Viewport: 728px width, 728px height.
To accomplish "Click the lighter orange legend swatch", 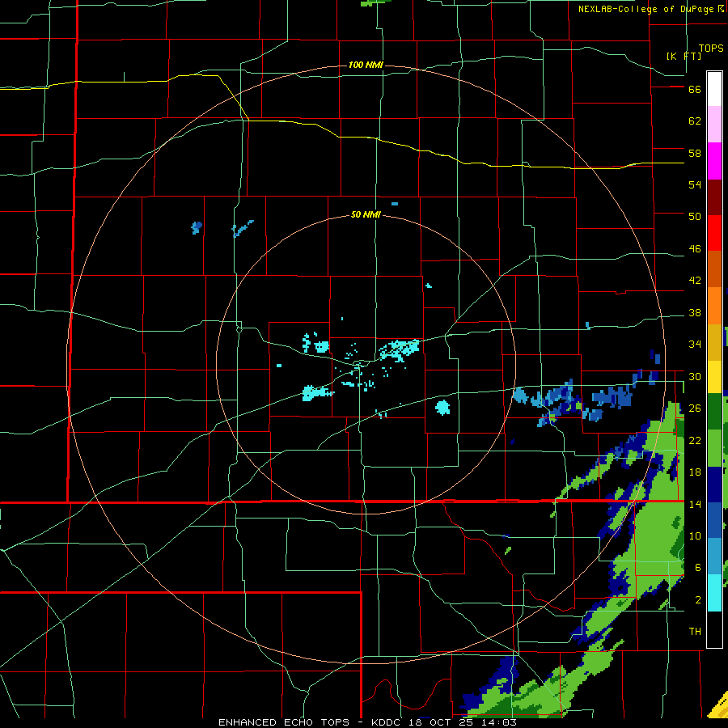I will 714,306.
